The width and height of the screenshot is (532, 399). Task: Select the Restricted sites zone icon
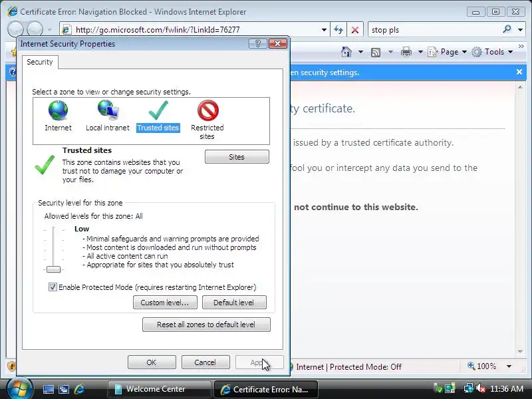click(x=207, y=110)
